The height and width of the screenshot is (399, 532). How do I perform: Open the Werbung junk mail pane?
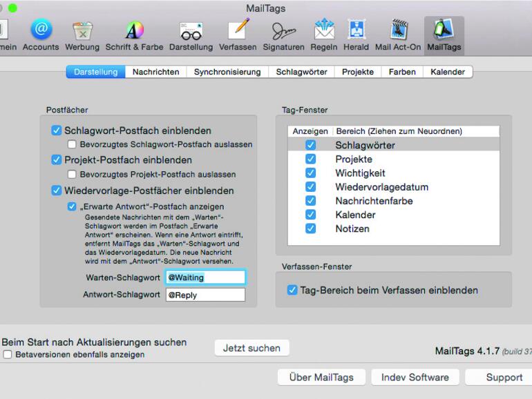(x=82, y=36)
